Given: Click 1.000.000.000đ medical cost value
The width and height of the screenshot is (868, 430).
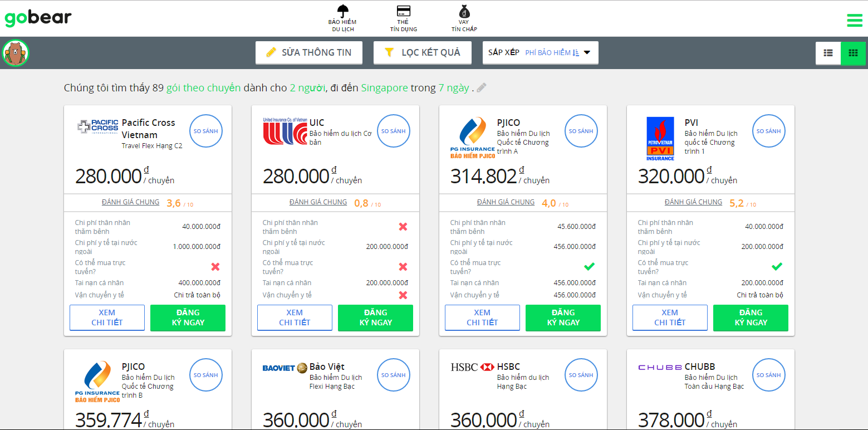Looking at the screenshot, I should click(197, 247).
